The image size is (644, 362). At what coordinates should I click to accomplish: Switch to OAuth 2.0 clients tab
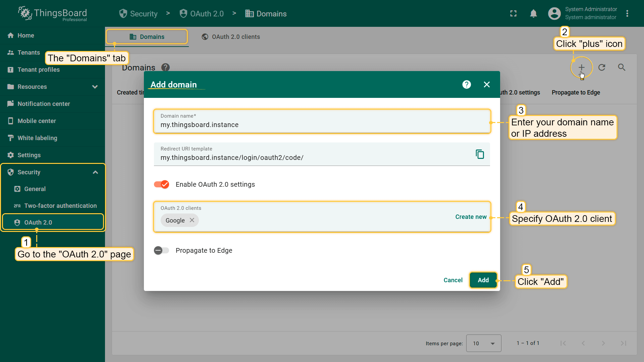(231, 37)
